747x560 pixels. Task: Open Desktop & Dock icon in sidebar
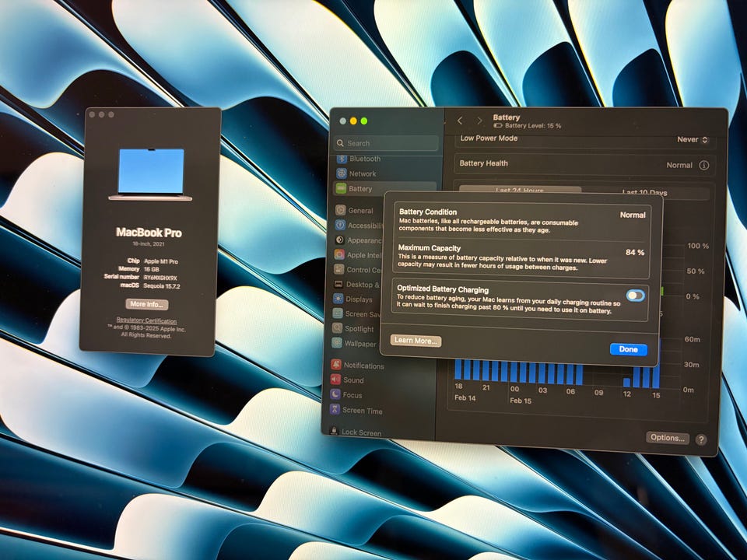338,285
